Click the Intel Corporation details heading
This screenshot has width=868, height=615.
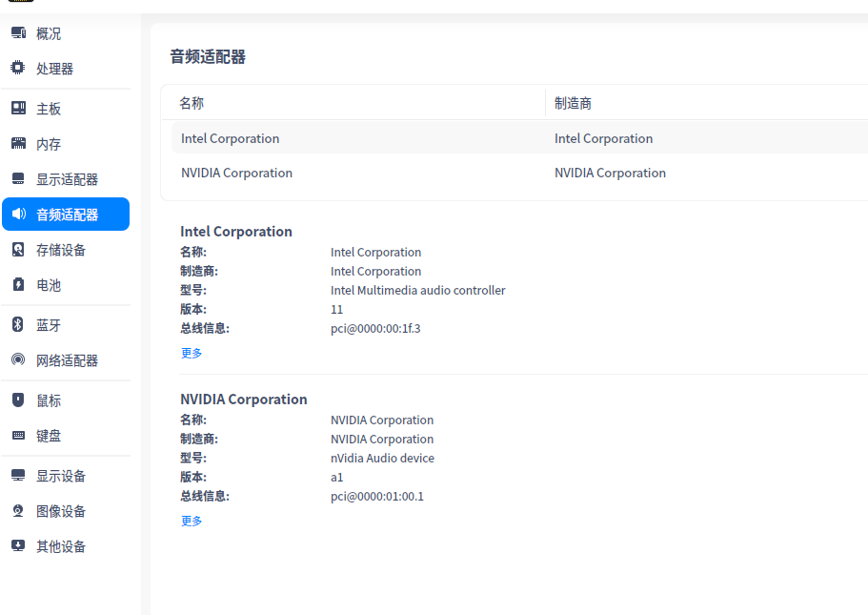tap(236, 231)
